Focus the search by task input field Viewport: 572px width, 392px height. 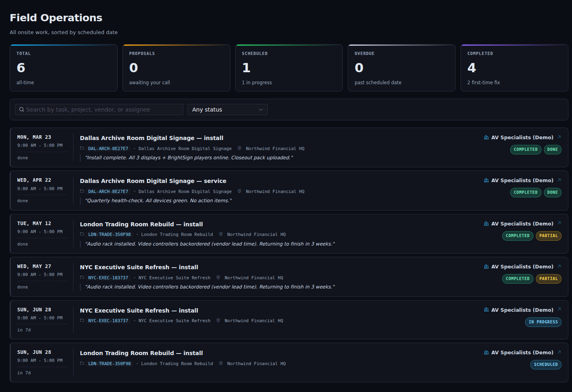(99, 110)
